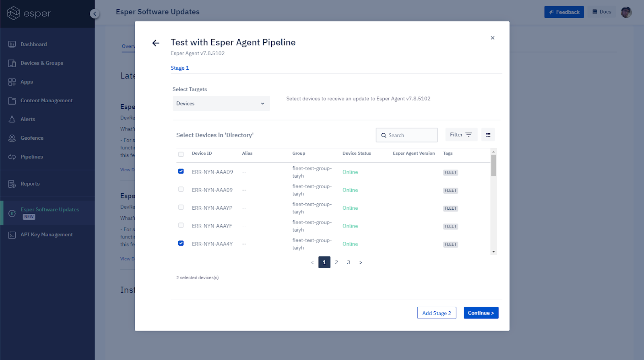Go back using the dialog arrow
This screenshot has height=360, width=644.
tap(156, 43)
